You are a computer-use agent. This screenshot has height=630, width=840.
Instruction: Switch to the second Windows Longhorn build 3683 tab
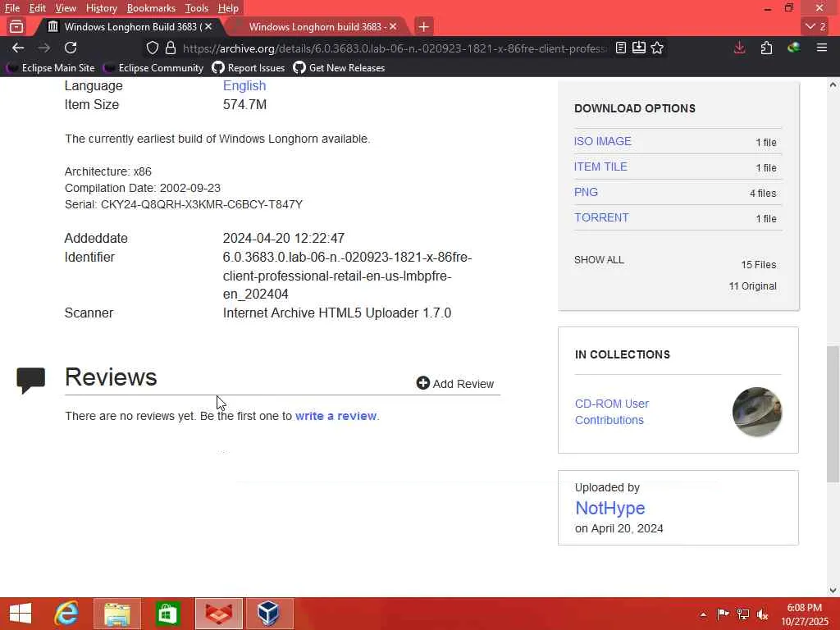pyautogui.click(x=316, y=26)
